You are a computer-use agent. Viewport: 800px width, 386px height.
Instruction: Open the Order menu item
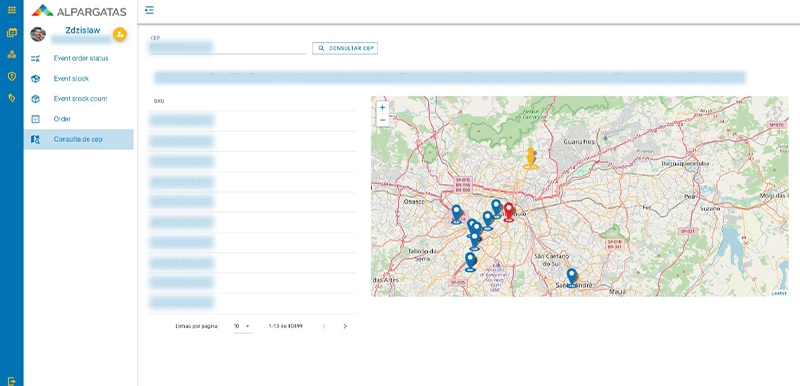coord(79,119)
